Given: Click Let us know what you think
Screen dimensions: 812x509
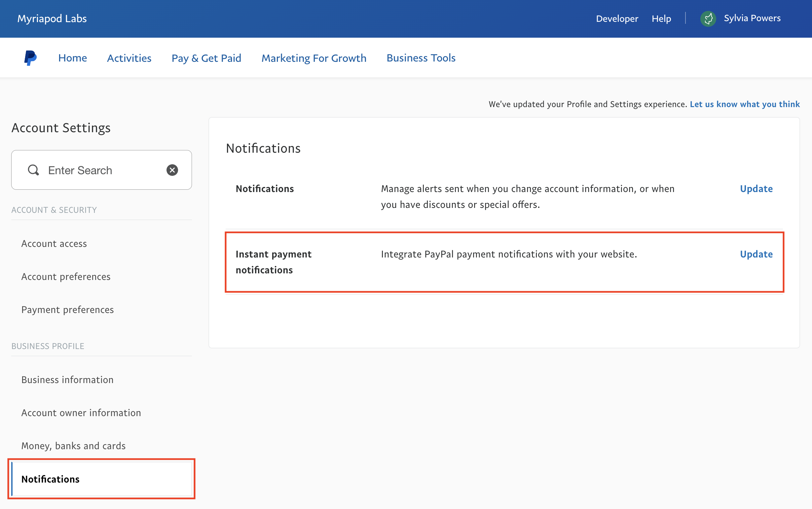Looking at the screenshot, I should 745,104.
